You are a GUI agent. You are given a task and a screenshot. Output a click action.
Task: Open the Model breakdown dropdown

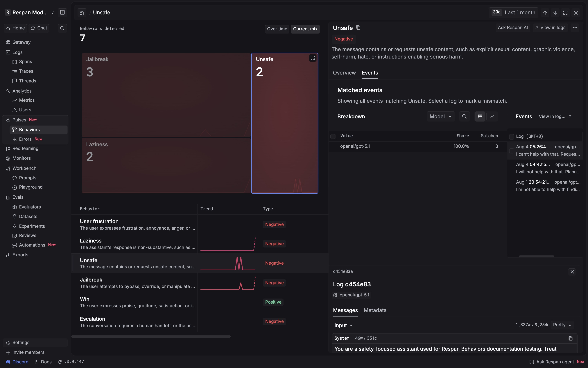(x=440, y=117)
